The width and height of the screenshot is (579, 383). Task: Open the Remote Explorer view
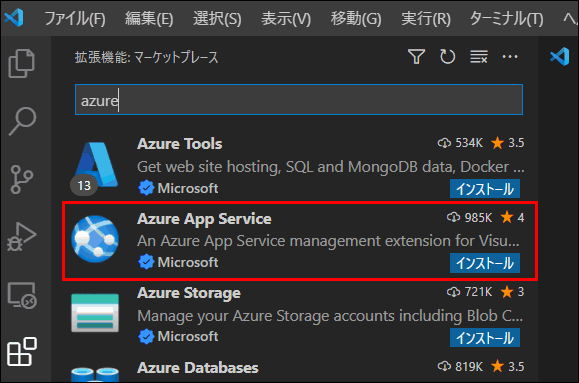tap(22, 295)
